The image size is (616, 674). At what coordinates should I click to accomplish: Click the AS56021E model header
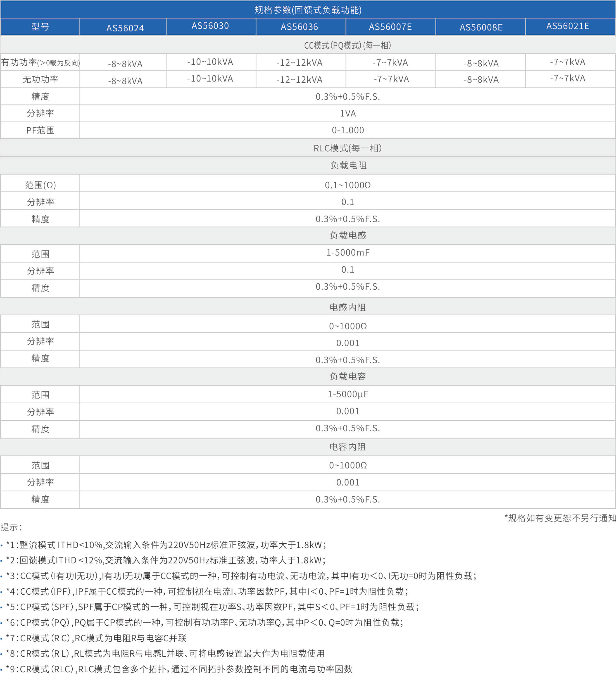tap(567, 26)
